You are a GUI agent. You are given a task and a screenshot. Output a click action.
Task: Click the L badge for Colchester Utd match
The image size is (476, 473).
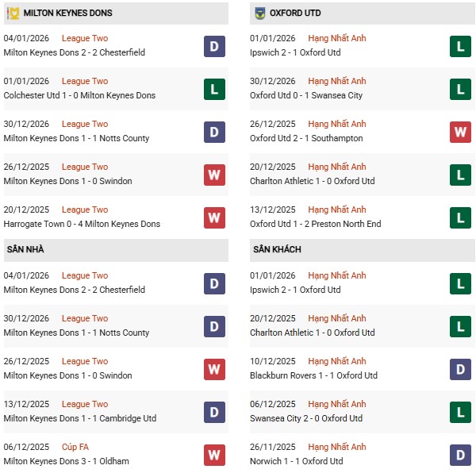tap(214, 88)
